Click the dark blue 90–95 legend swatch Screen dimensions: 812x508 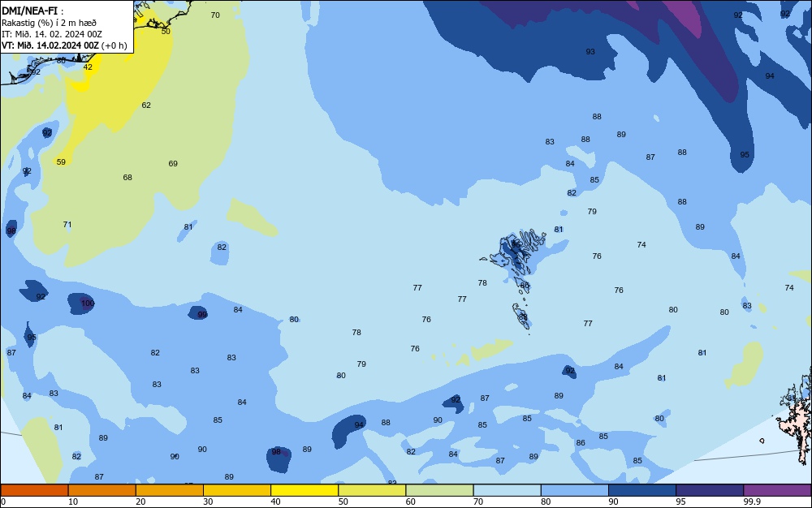click(642, 490)
